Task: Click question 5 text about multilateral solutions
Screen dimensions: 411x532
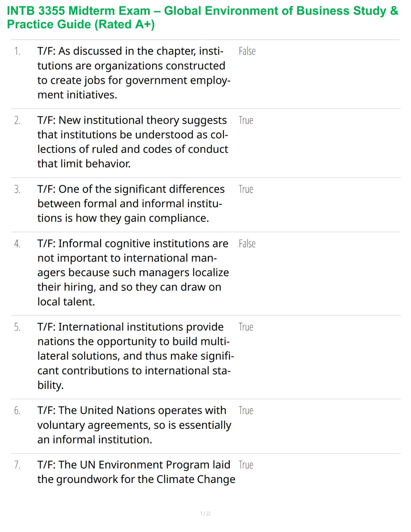Action: (x=136, y=356)
